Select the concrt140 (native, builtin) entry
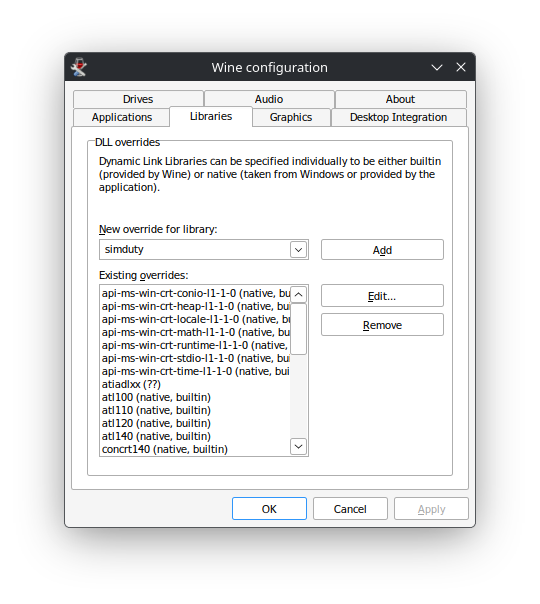 pyautogui.click(x=195, y=449)
